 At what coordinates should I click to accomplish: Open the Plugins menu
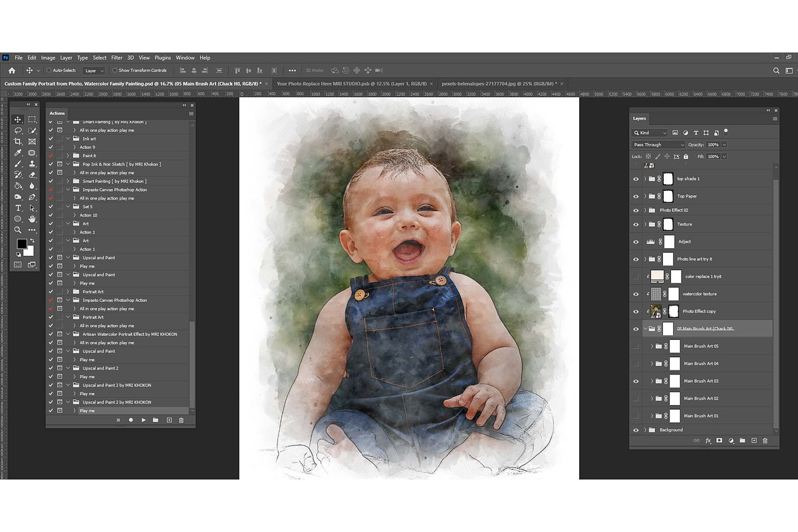point(162,58)
